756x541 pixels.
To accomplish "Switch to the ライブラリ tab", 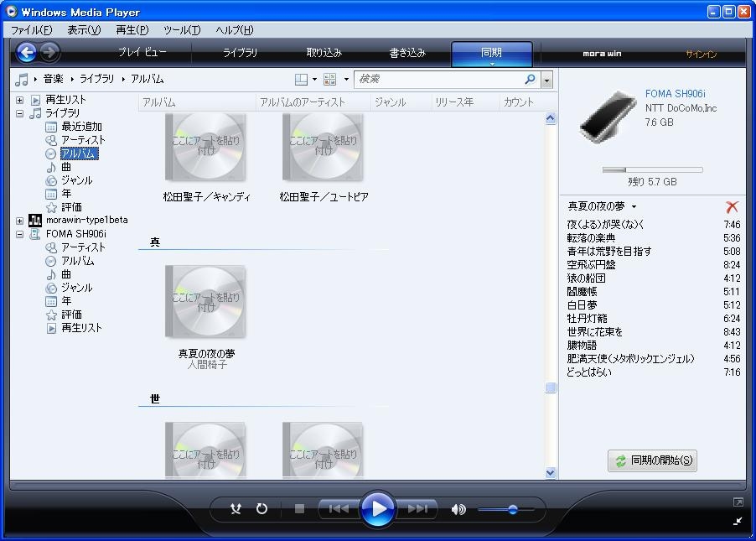I will pos(240,52).
